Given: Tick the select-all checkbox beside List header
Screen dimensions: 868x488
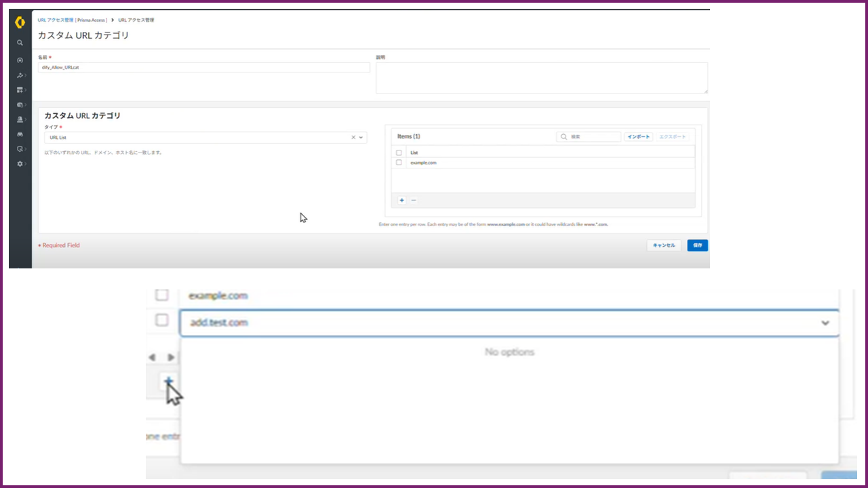Looking at the screenshot, I should pos(399,152).
